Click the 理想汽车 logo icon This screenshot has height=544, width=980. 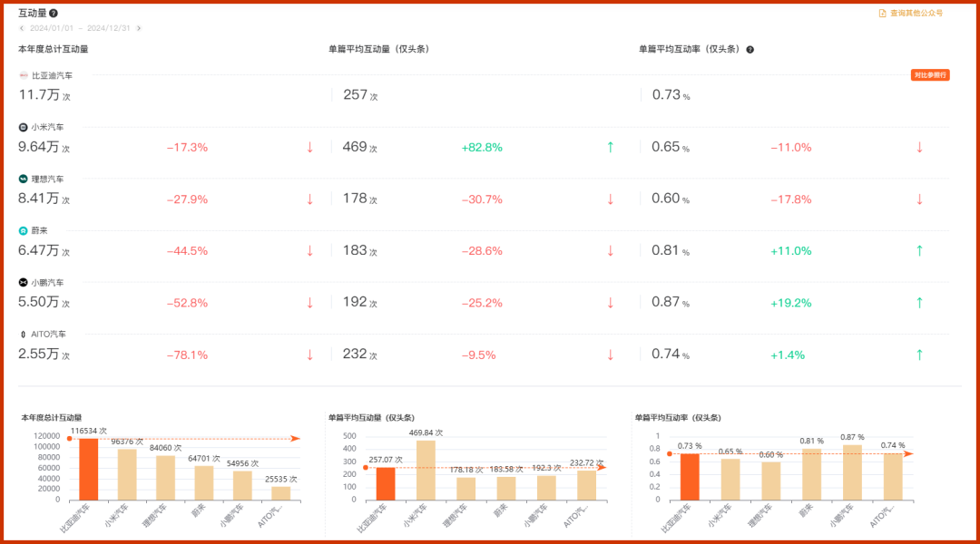click(x=23, y=180)
